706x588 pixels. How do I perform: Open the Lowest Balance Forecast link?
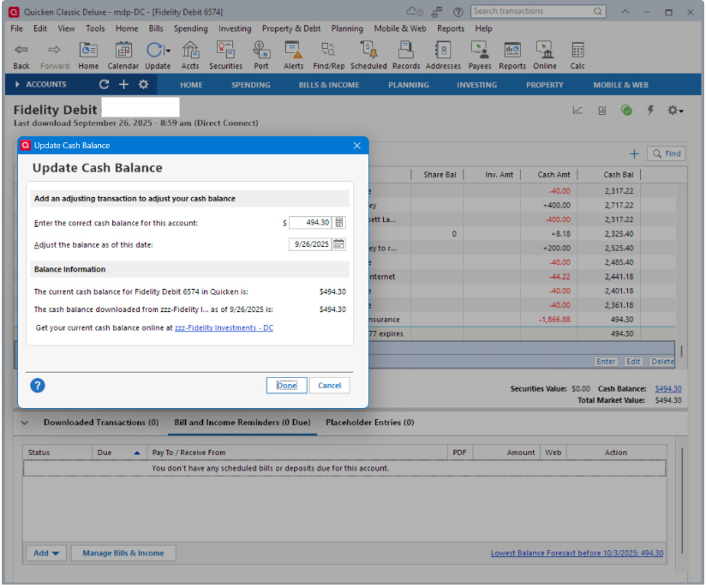577,554
